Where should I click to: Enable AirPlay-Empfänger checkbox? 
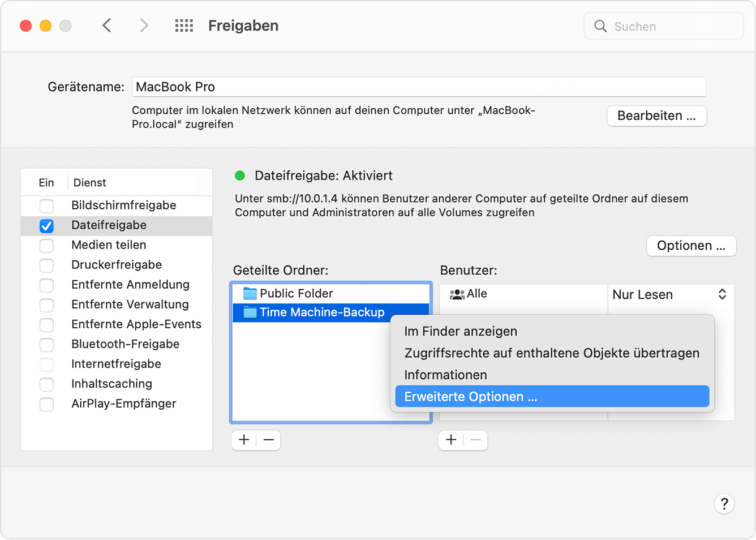coord(46,404)
